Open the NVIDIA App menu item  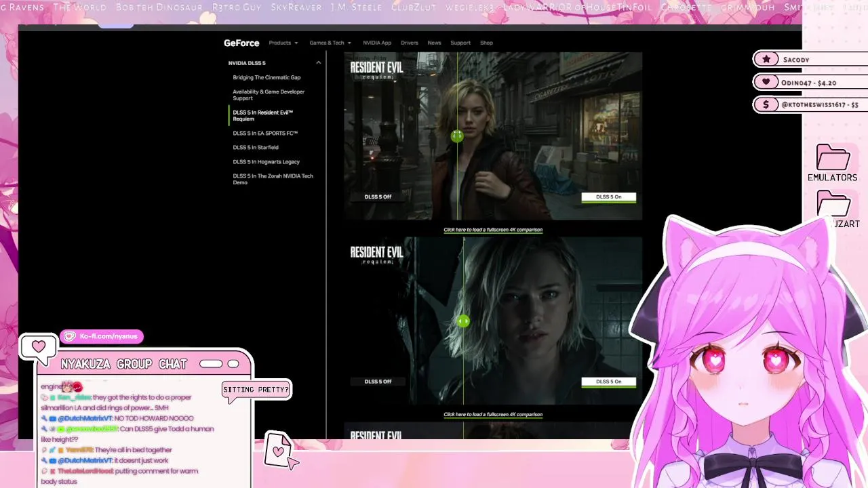(x=377, y=43)
